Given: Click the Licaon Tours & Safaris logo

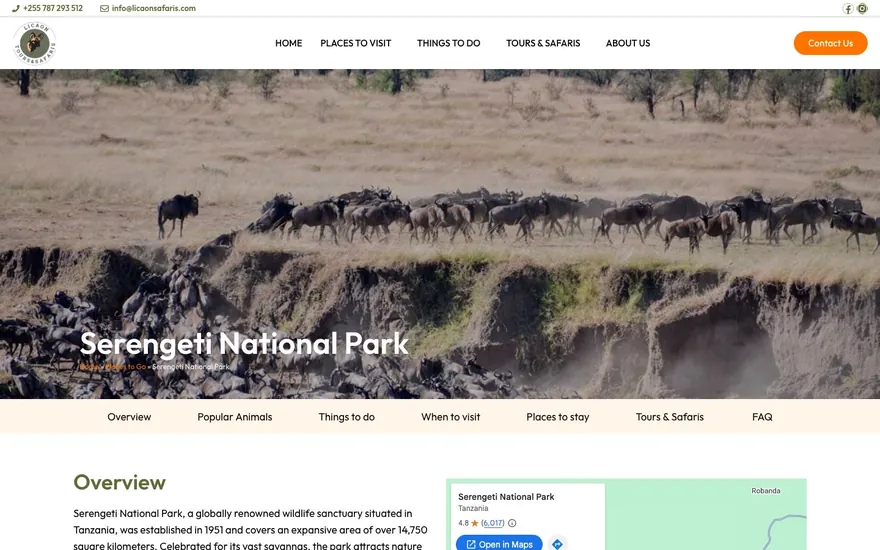Looking at the screenshot, I should click(35, 43).
